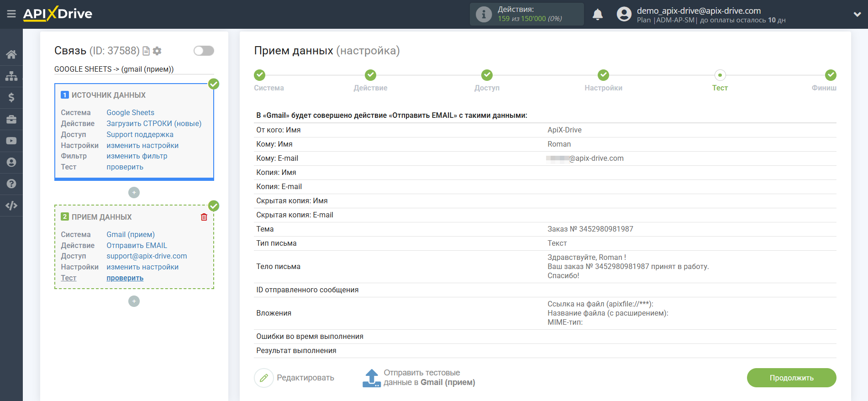This screenshot has height=401, width=868.
Task: Delete data receiver with trash icon
Action: [x=204, y=217]
